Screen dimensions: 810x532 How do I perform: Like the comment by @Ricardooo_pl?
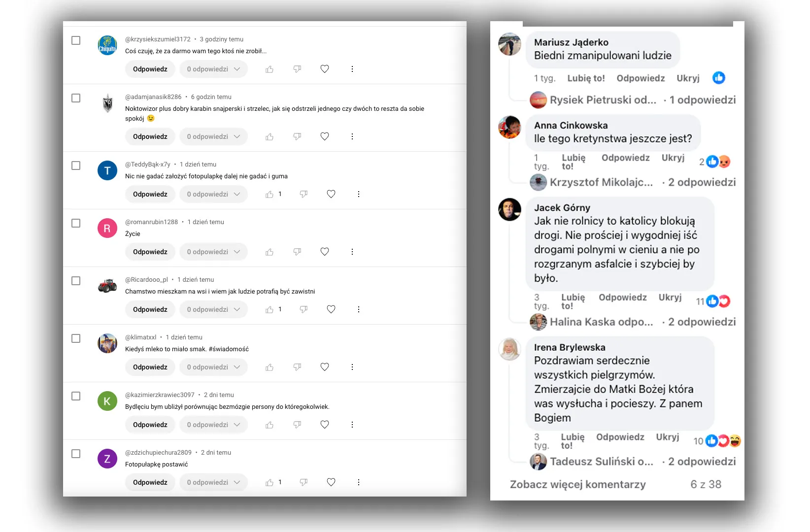[x=270, y=310]
